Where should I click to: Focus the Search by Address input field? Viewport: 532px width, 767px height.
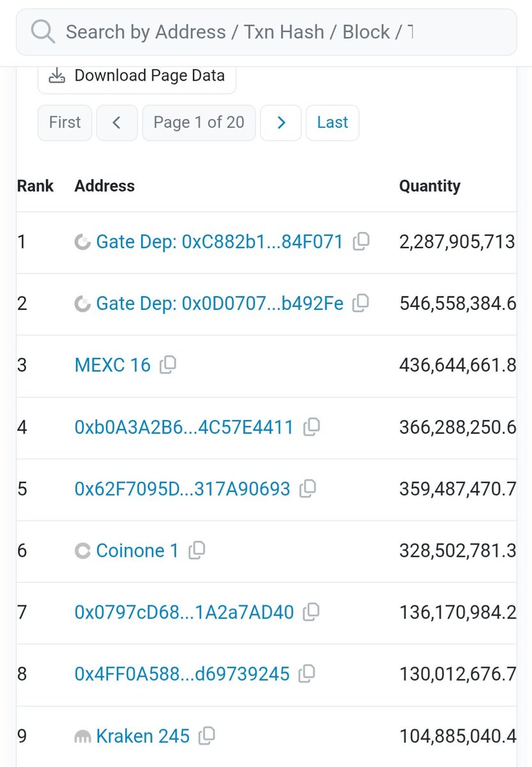coord(266,32)
